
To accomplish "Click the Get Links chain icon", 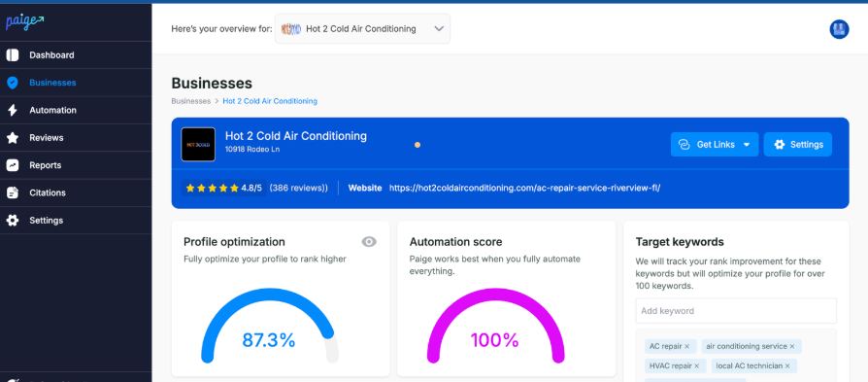I will click(684, 145).
